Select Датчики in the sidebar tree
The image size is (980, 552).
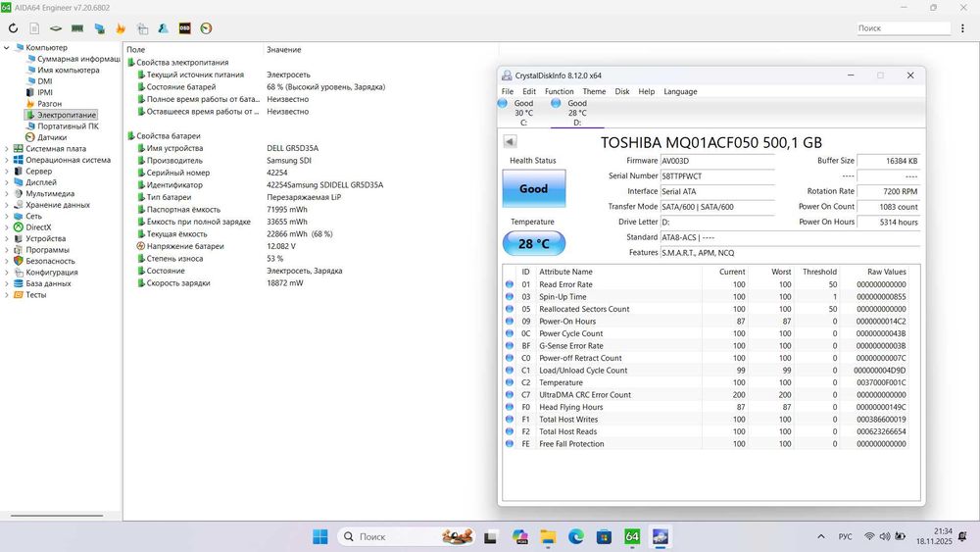pyautogui.click(x=52, y=137)
